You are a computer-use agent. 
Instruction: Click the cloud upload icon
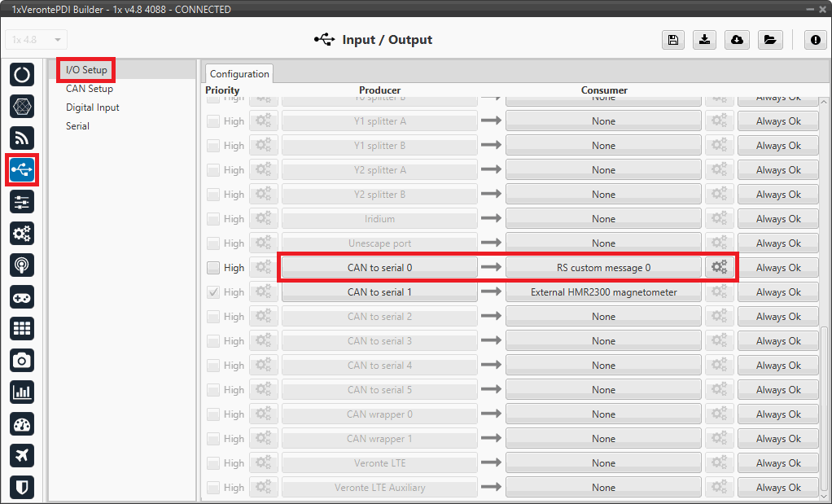(737, 40)
